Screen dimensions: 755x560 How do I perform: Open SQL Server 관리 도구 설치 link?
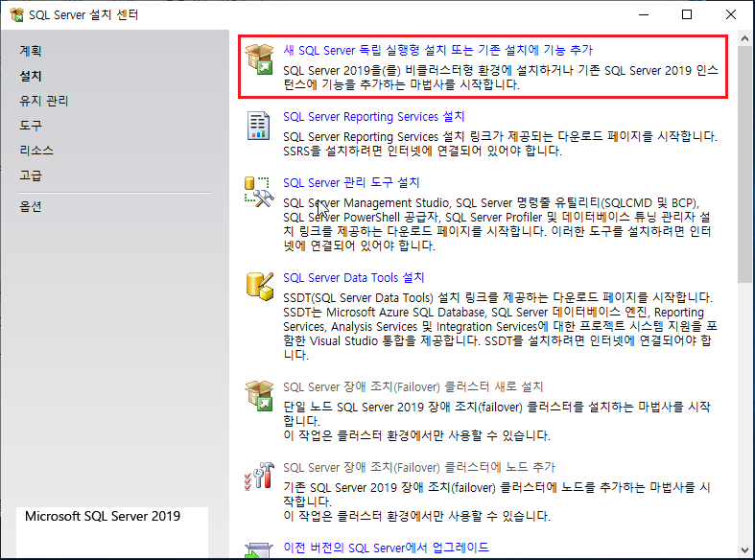pyautogui.click(x=351, y=183)
